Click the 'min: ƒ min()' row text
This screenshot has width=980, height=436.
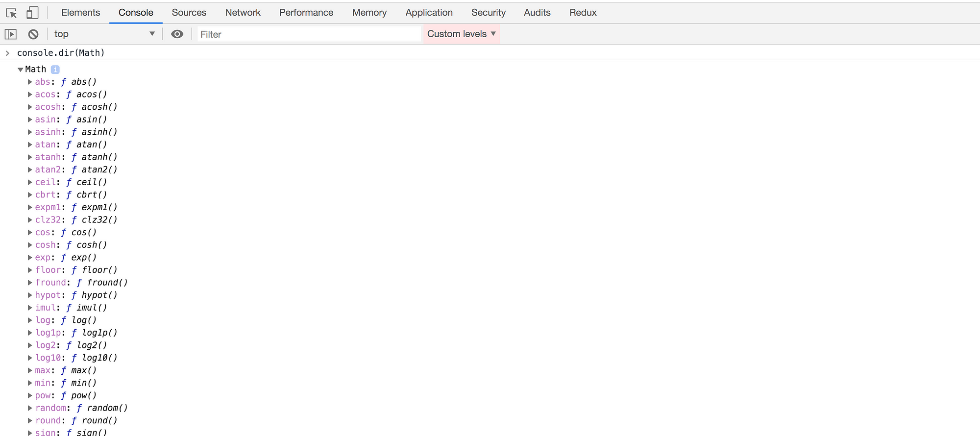click(x=66, y=383)
